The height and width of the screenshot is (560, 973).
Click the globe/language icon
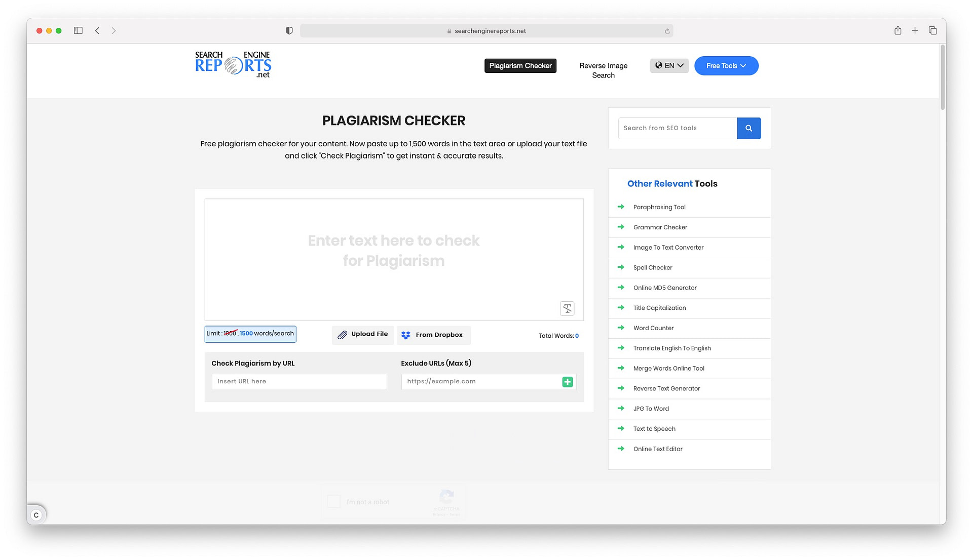tap(658, 65)
